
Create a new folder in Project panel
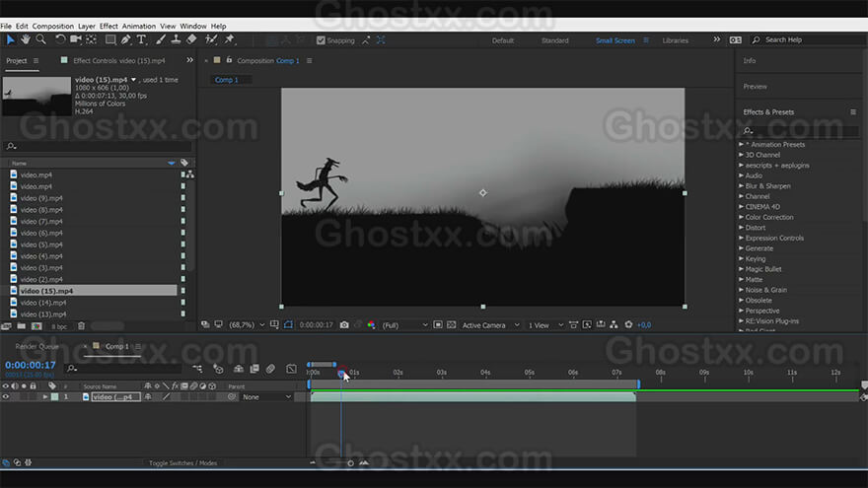pos(21,326)
